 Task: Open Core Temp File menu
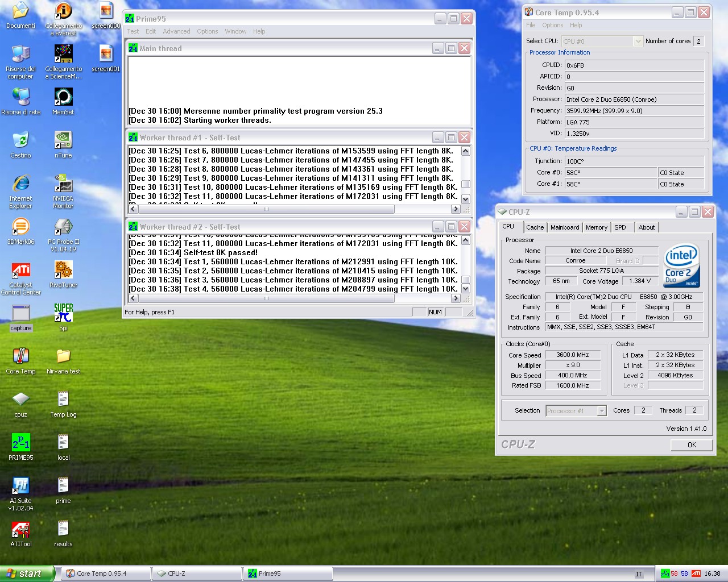point(531,25)
